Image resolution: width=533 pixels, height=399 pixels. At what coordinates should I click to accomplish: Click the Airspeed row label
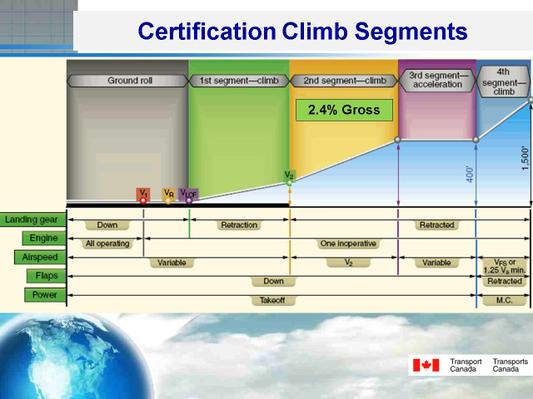point(40,257)
